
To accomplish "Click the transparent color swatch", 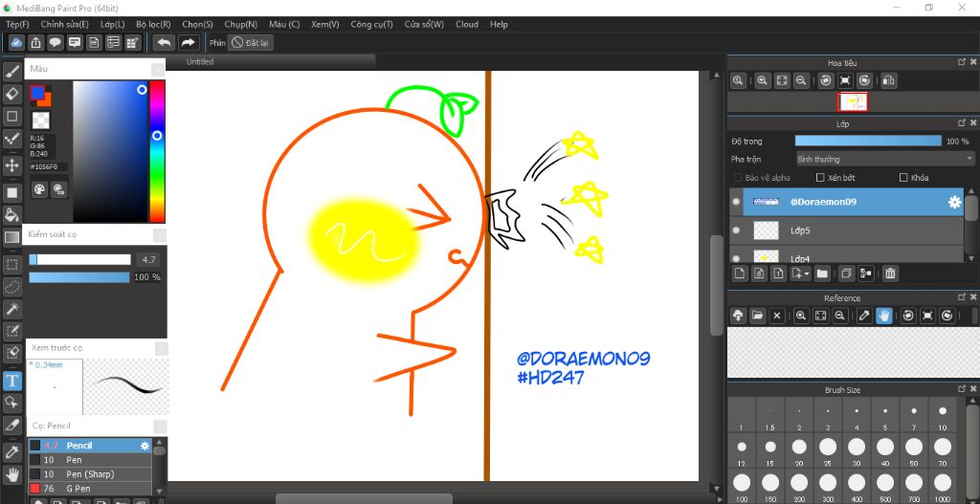I will click(x=40, y=121).
